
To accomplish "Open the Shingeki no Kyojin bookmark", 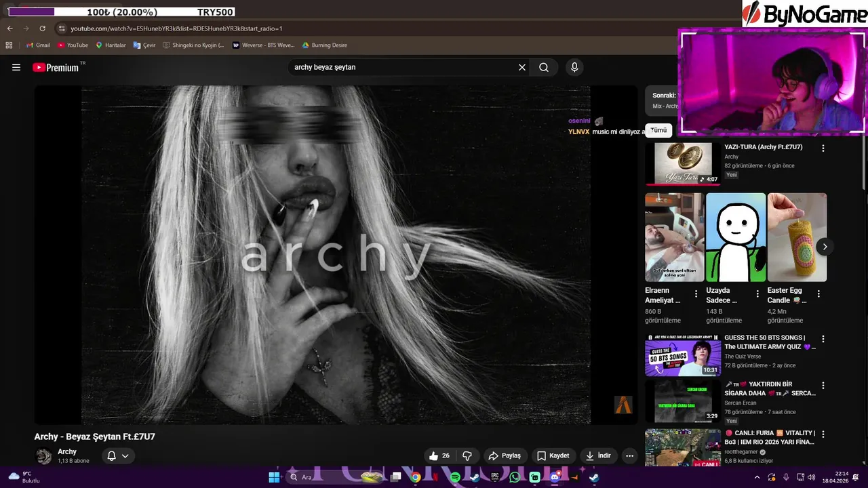I will pyautogui.click(x=193, y=45).
